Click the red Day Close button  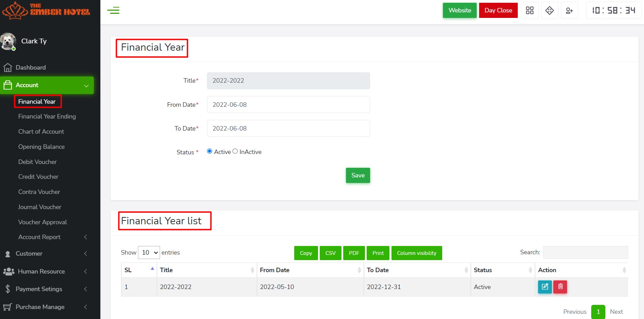498,10
